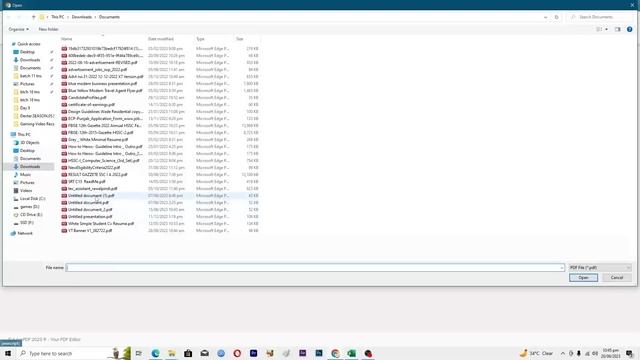Click the Open button

coord(583,278)
